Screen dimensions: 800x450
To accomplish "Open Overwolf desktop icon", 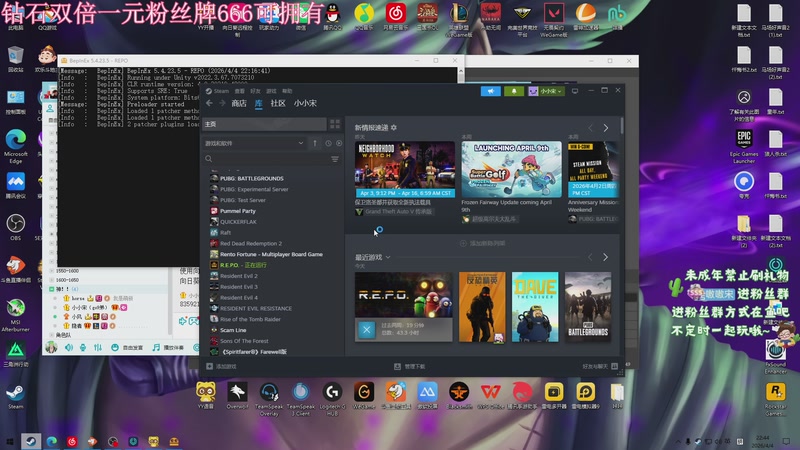I will click(237, 395).
